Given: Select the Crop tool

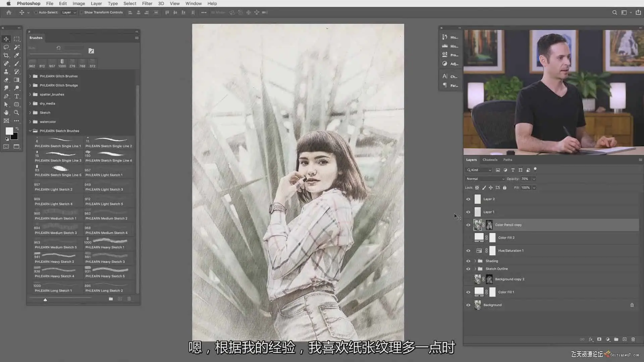Looking at the screenshot, I should coord(6,55).
